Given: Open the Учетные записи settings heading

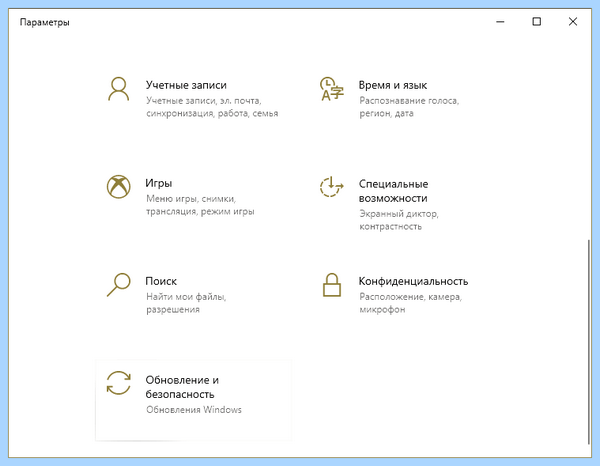Looking at the screenshot, I should [x=186, y=85].
